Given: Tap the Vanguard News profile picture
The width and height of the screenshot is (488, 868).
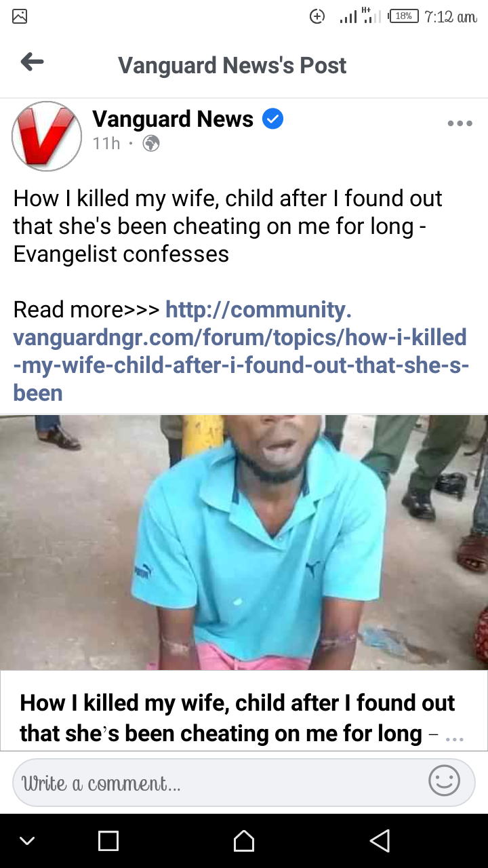Looking at the screenshot, I should pos(47,136).
